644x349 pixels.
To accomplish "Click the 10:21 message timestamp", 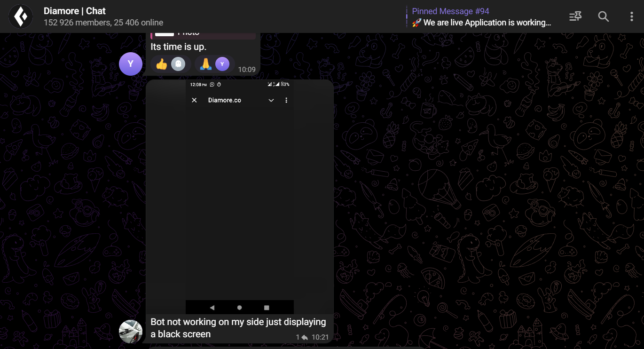I will point(320,337).
